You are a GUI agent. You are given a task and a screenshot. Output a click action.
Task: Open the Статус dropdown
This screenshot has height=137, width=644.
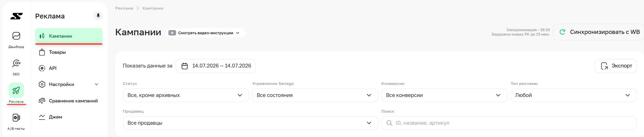[186, 95]
